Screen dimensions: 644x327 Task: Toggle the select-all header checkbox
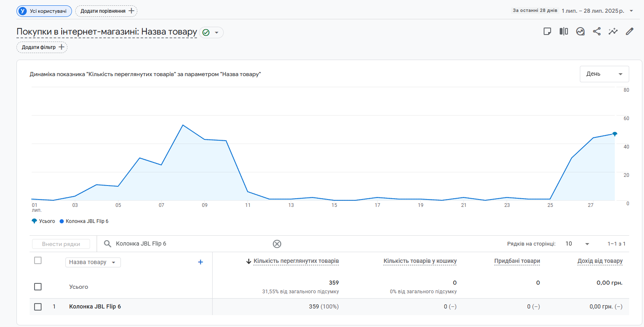pyautogui.click(x=38, y=260)
